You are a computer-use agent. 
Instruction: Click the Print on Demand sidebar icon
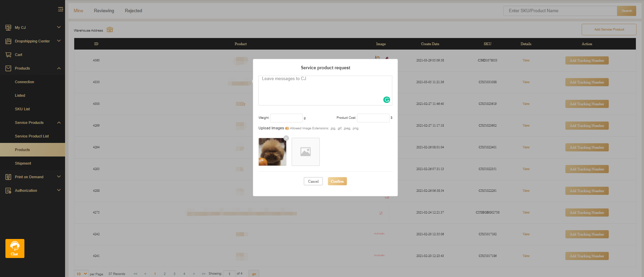point(8,177)
